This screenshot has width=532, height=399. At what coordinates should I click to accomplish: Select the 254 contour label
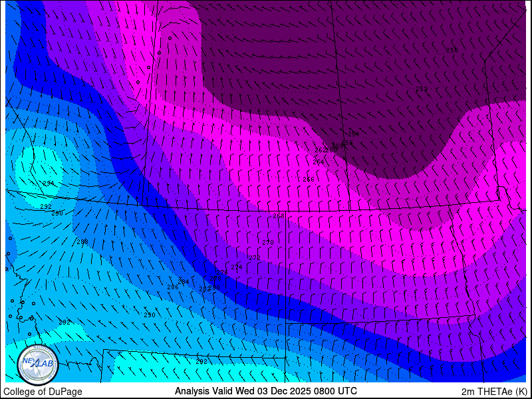click(354, 134)
